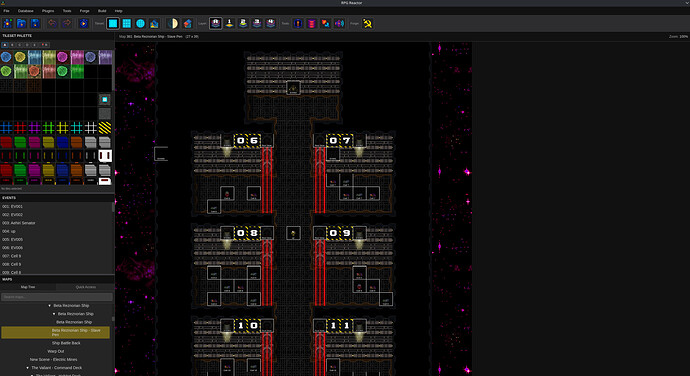Pick the white grid cross tile
Image resolution: width=690 pixels, height=376 pixels.
click(x=91, y=128)
